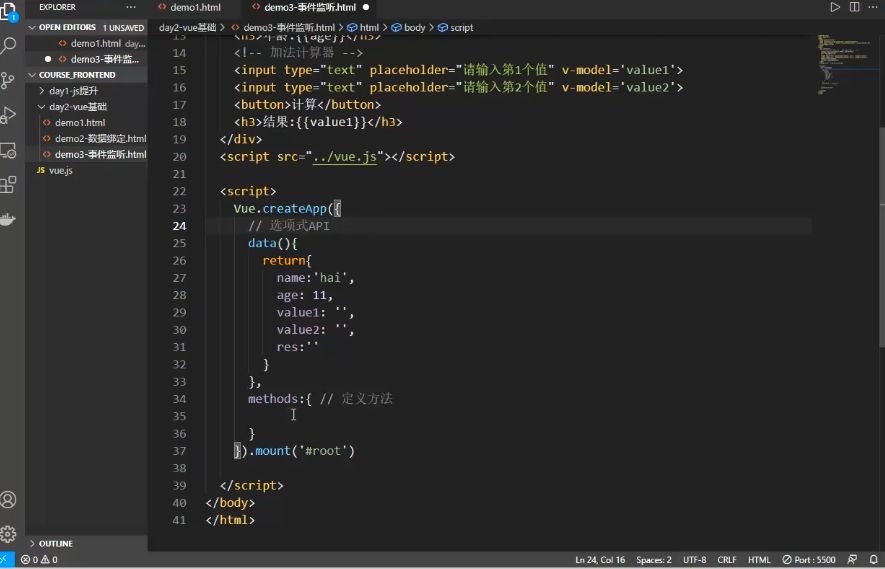The image size is (885, 569).
Task: Select the demo3-事件监听.html editor tab
Action: (x=309, y=7)
